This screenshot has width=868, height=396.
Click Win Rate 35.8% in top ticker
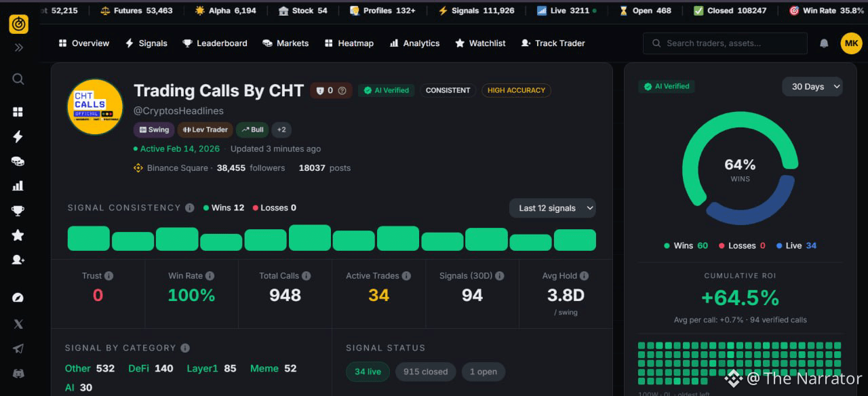click(826, 10)
